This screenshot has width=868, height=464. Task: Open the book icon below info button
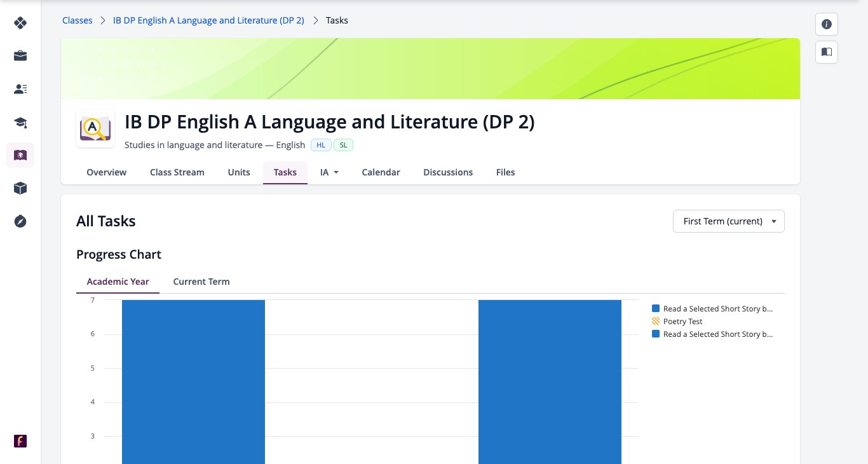[x=827, y=52]
